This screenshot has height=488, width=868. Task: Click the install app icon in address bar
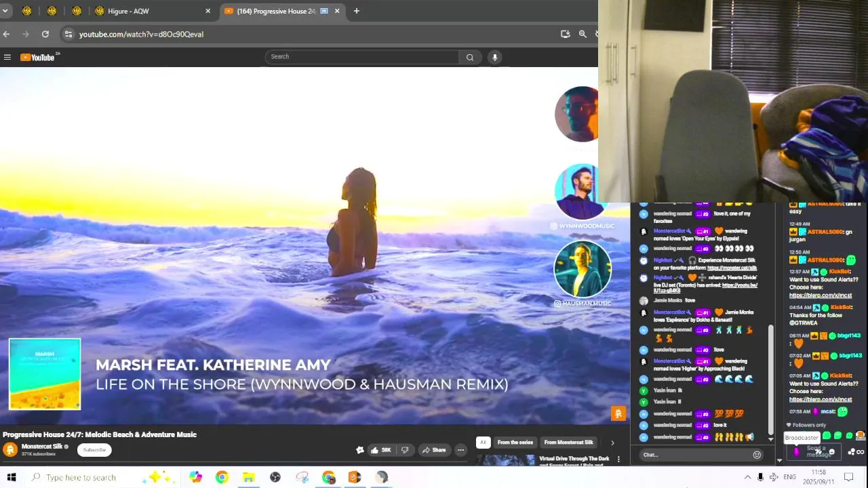pyautogui.click(x=565, y=34)
